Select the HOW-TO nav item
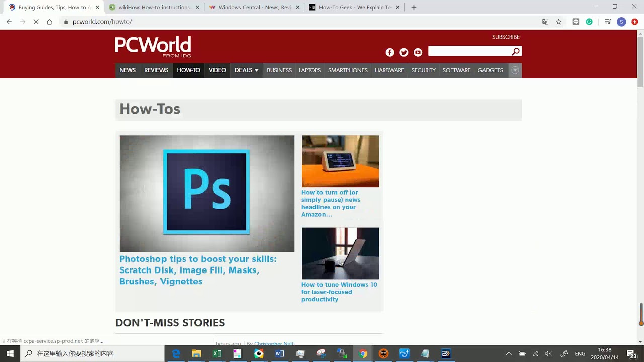This screenshot has width=644, height=362. tap(189, 70)
